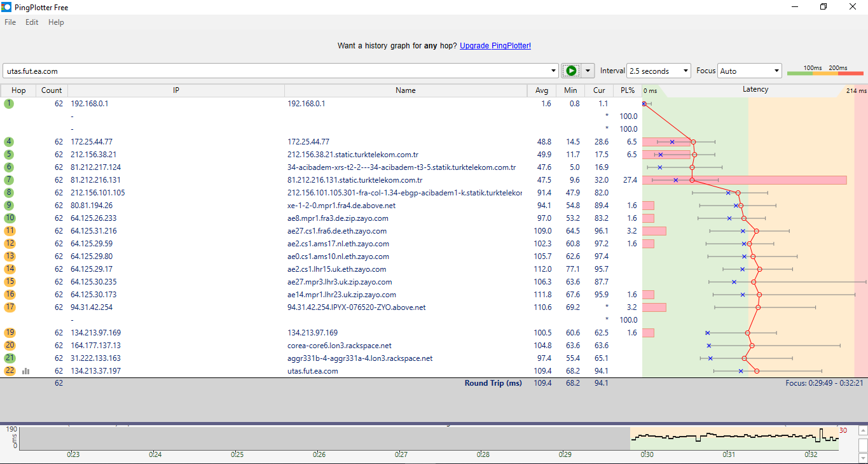The image size is (868, 464).
Task: Click the timeline graph at 0:26 marker
Action: pyautogui.click(x=319, y=438)
